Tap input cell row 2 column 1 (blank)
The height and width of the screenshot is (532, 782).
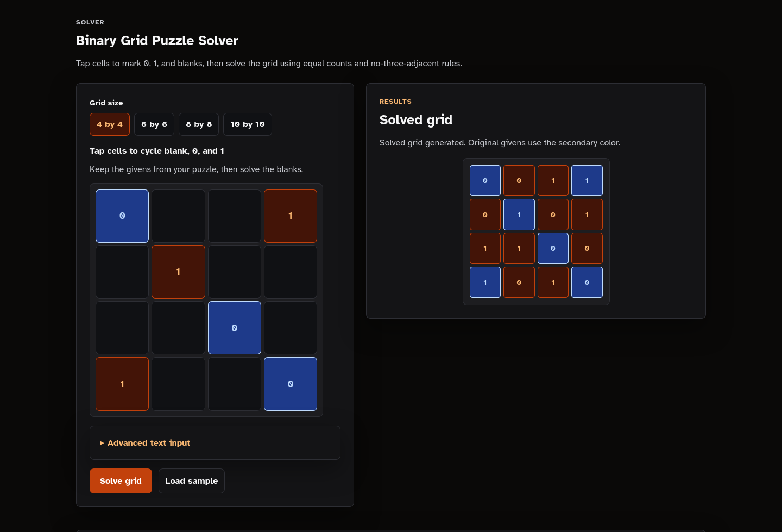(122, 272)
